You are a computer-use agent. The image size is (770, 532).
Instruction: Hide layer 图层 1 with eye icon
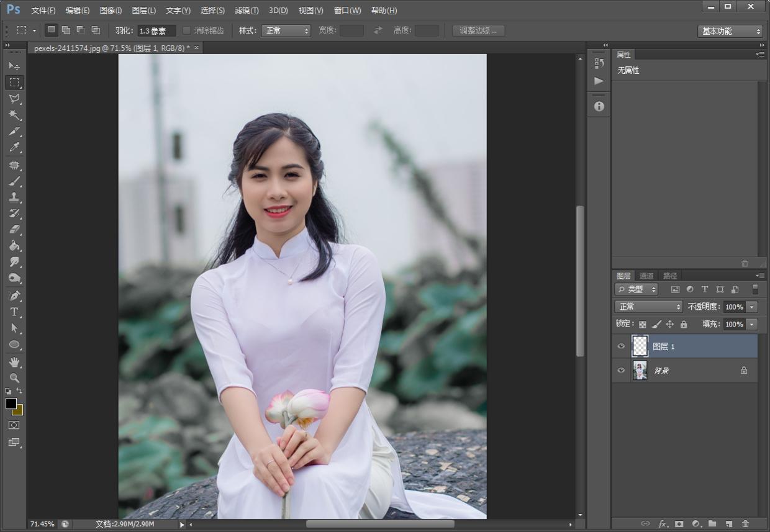[x=621, y=346]
